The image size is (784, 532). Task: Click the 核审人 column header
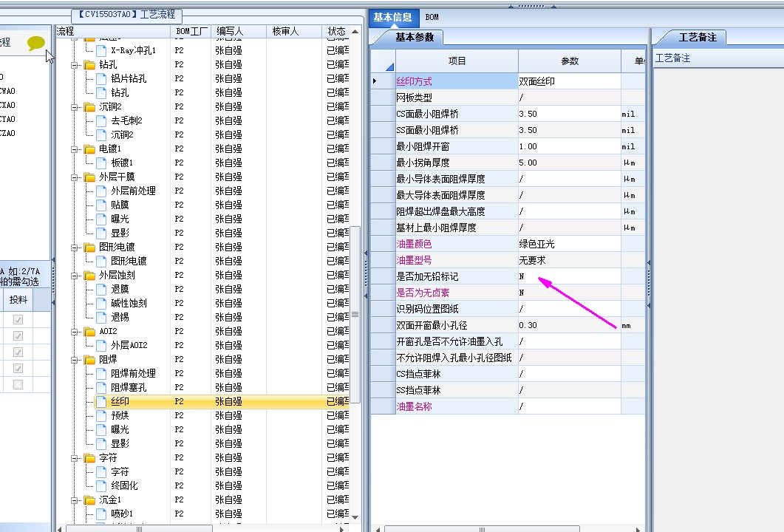pos(295,32)
